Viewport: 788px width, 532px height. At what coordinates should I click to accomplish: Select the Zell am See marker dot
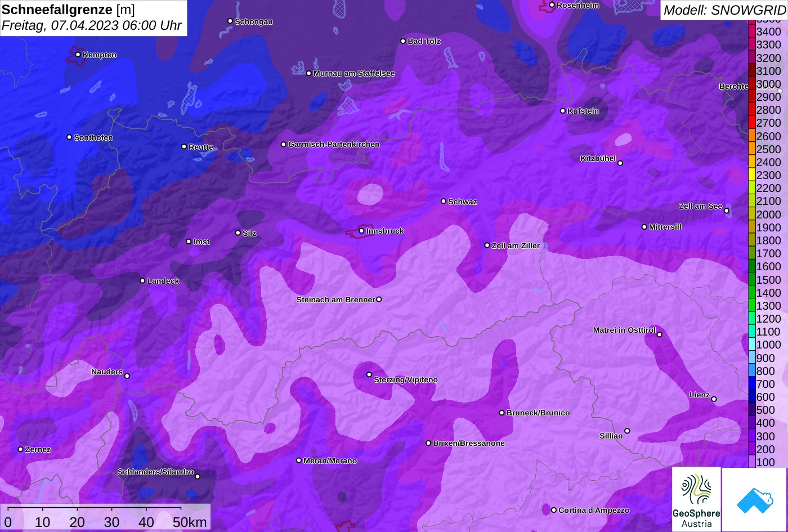(727, 211)
